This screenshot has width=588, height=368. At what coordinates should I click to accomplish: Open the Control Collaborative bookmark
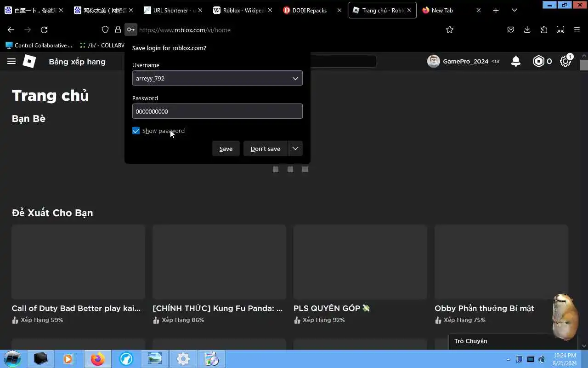(39, 45)
